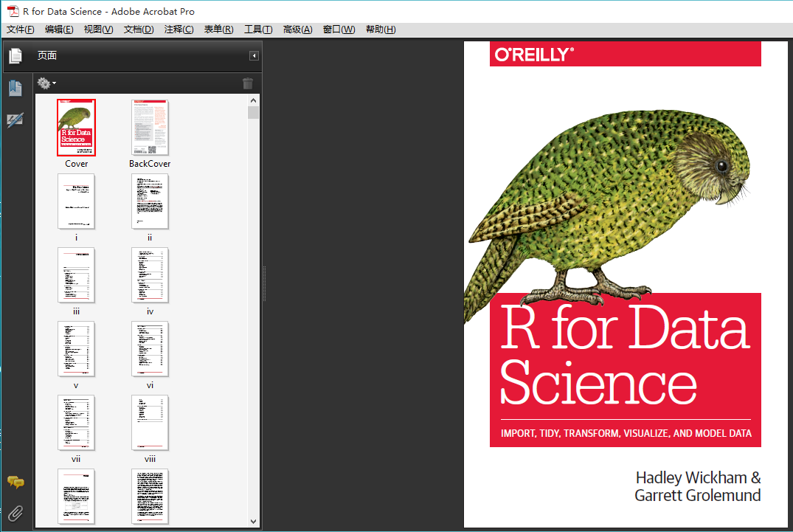Select the page iv thumbnail
Image resolution: width=793 pixels, height=532 pixels.
pos(150,275)
